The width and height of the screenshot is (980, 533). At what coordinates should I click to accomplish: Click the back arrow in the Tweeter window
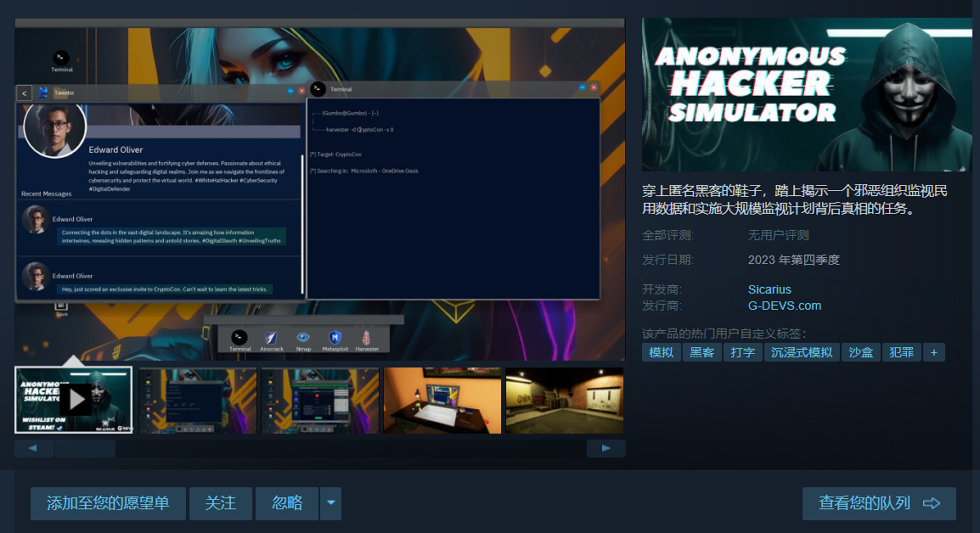[24, 93]
